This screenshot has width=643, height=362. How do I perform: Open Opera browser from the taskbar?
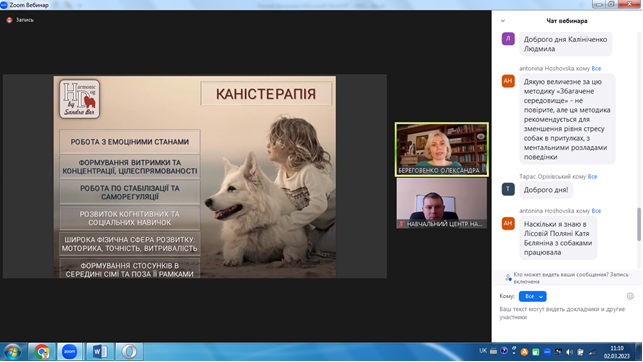(x=129, y=352)
